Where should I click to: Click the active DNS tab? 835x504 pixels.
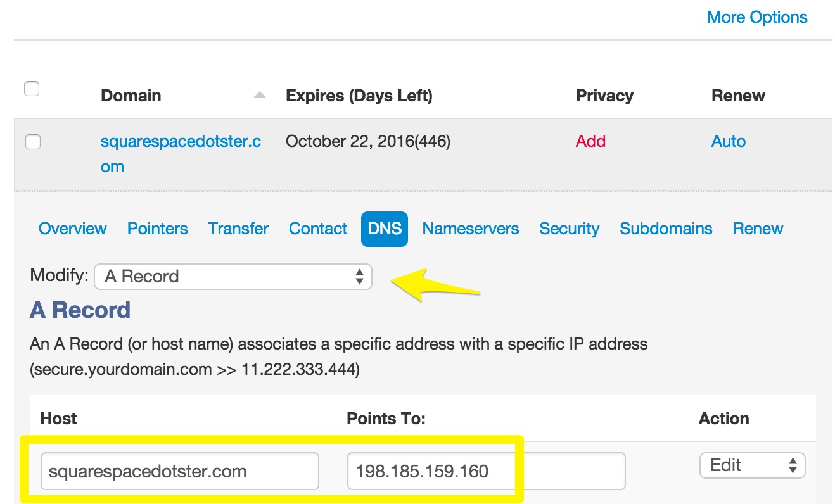(x=385, y=229)
